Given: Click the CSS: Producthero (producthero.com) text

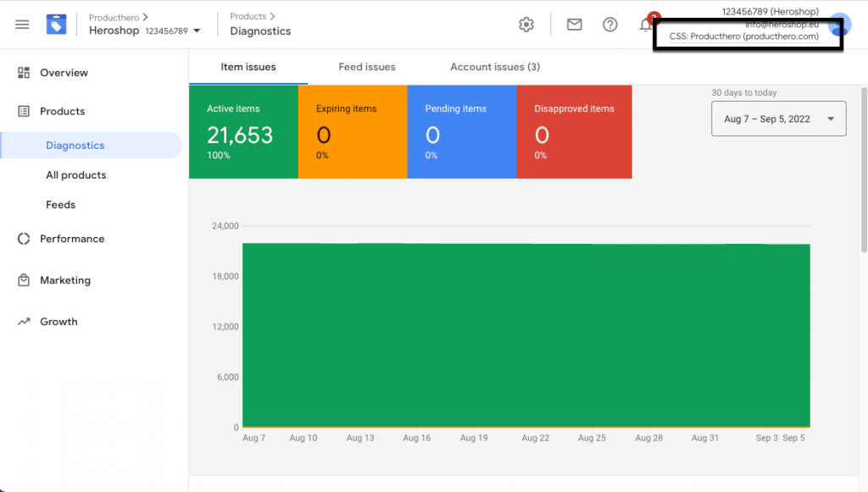Looking at the screenshot, I should tap(743, 36).
